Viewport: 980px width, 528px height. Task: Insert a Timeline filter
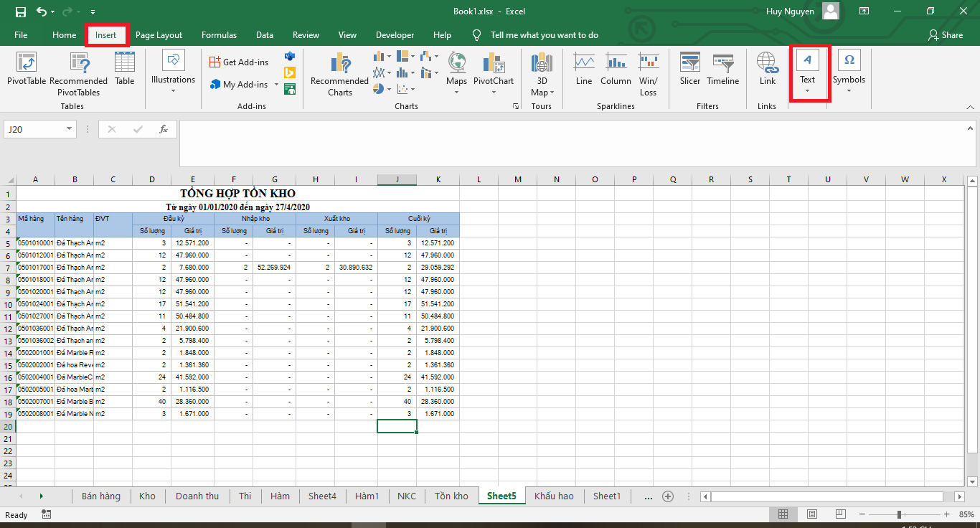point(722,72)
